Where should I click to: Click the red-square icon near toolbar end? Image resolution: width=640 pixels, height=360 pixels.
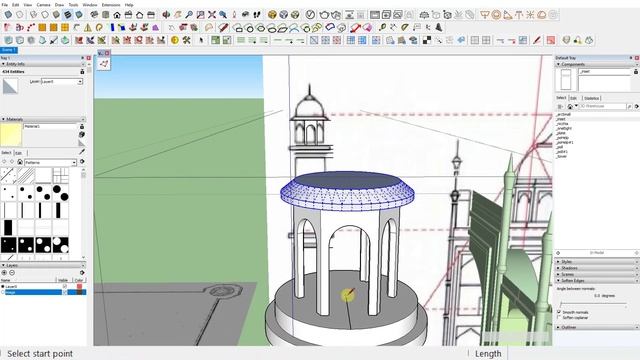point(551,40)
